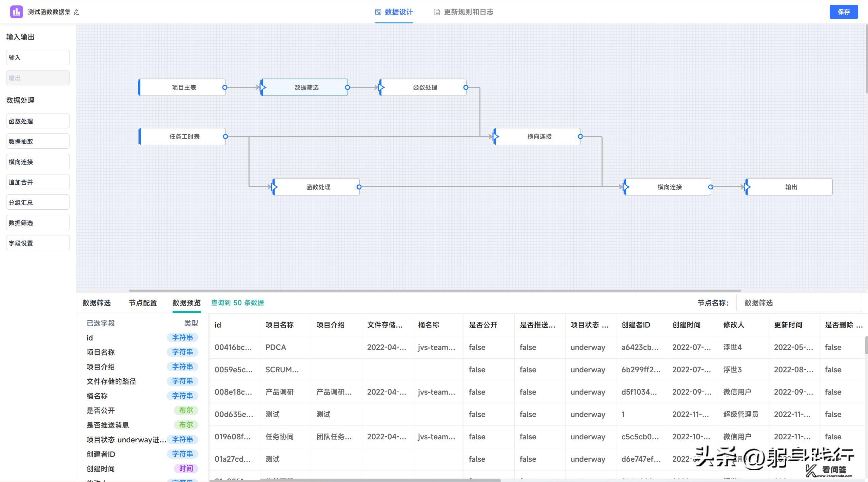This screenshot has width=868, height=482.
Task: Select lower 函数处理 node body
Action: click(x=316, y=187)
